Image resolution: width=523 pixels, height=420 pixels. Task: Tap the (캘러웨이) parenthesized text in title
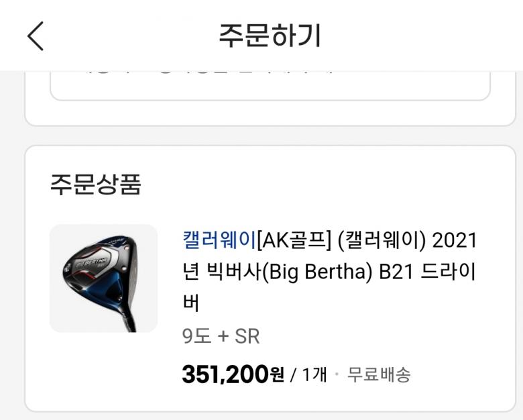click(x=382, y=240)
